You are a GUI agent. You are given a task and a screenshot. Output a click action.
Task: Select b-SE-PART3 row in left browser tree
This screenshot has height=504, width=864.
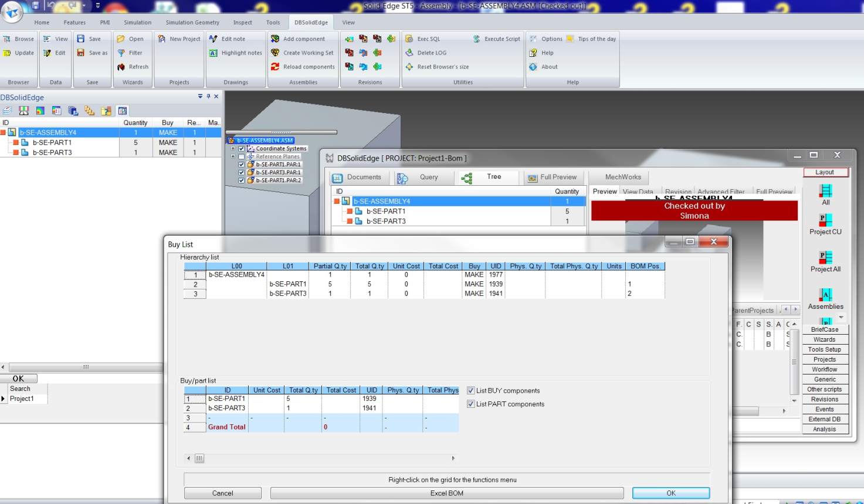[x=110, y=152]
